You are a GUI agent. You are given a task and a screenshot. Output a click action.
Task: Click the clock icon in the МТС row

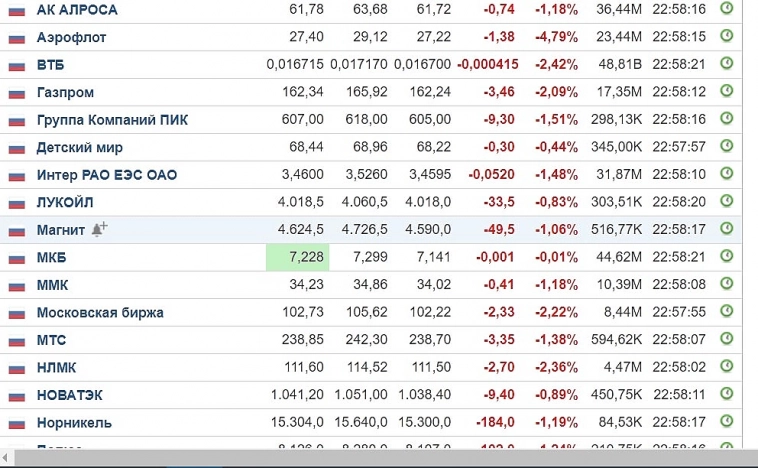pyautogui.click(x=727, y=339)
